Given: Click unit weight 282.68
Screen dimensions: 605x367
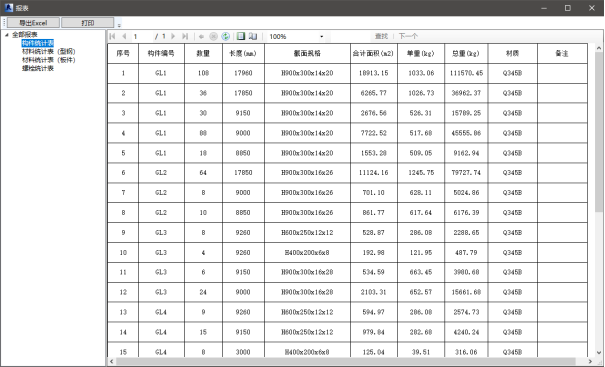Looking at the screenshot, I should [421, 332].
